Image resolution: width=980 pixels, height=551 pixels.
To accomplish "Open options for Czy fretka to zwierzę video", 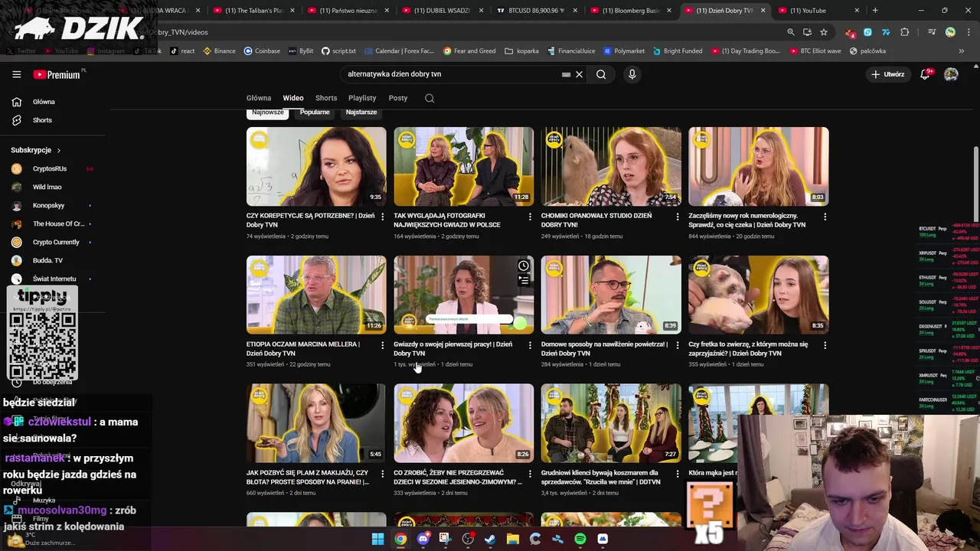I will pyautogui.click(x=825, y=345).
